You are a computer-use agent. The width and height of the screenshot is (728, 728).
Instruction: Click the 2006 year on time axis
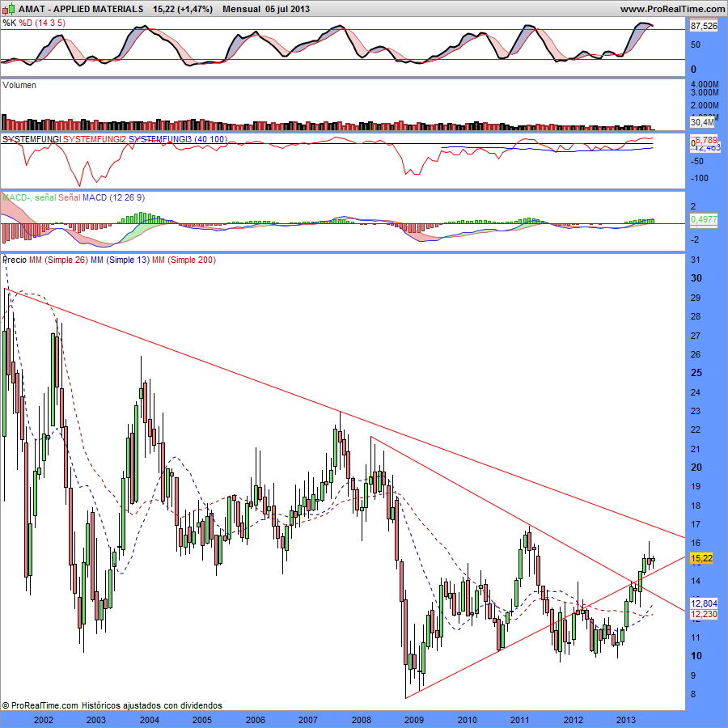click(256, 720)
